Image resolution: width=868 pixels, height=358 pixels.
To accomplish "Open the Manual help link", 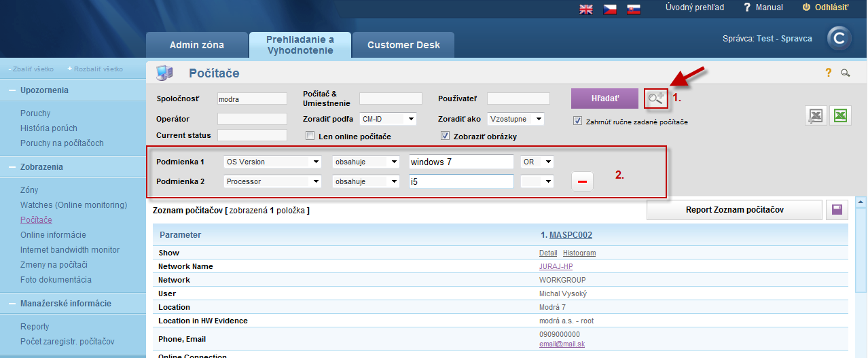I will tap(763, 7).
